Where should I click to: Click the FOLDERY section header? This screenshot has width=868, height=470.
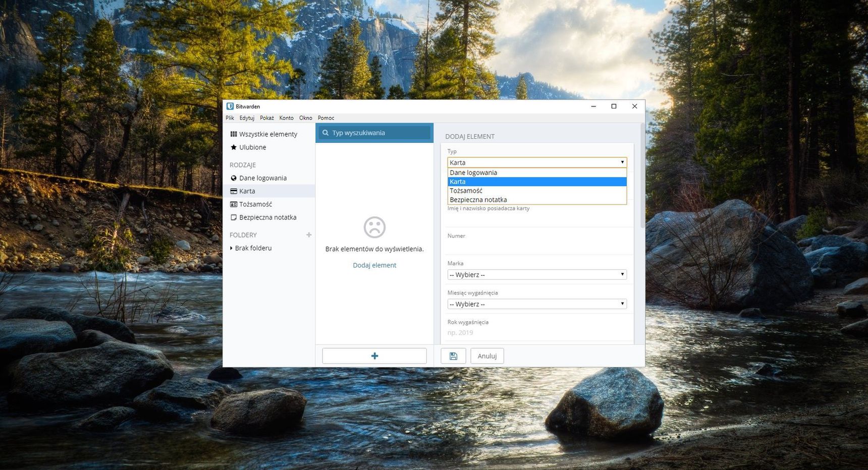coord(243,235)
